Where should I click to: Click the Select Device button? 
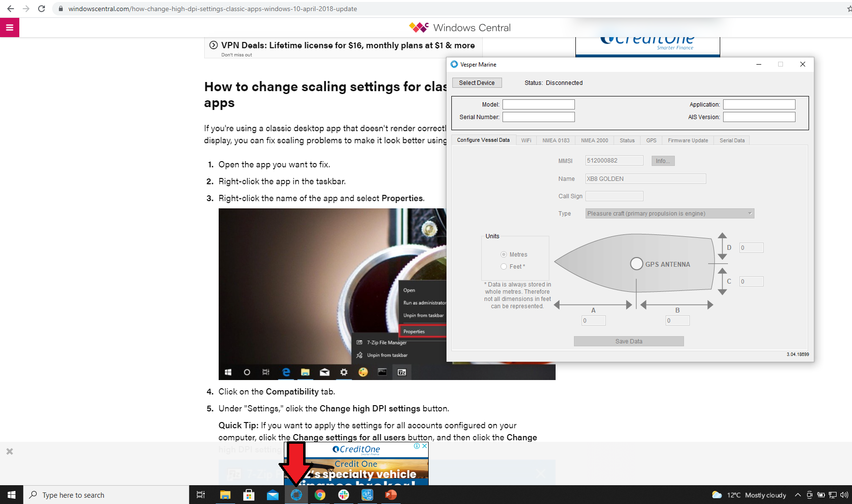point(477,83)
